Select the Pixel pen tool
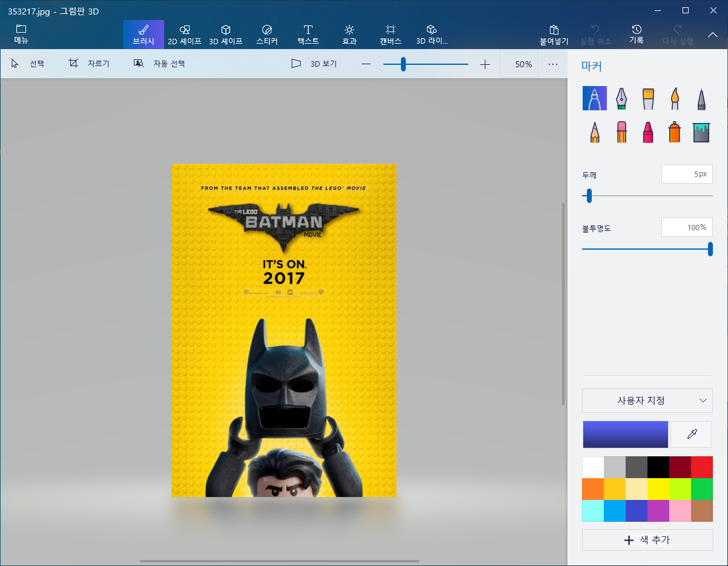This screenshot has height=566, width=728. pyautogui.click(x=701, y=98)
